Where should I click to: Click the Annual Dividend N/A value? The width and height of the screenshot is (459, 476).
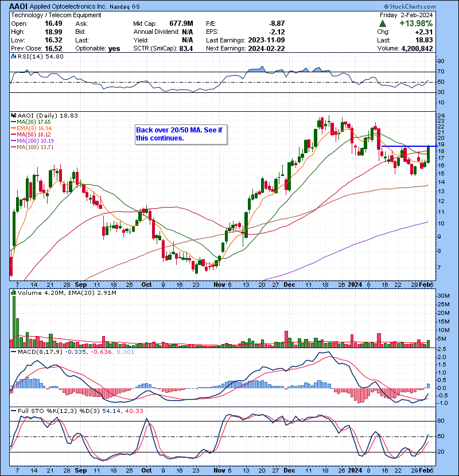(188, 32)
